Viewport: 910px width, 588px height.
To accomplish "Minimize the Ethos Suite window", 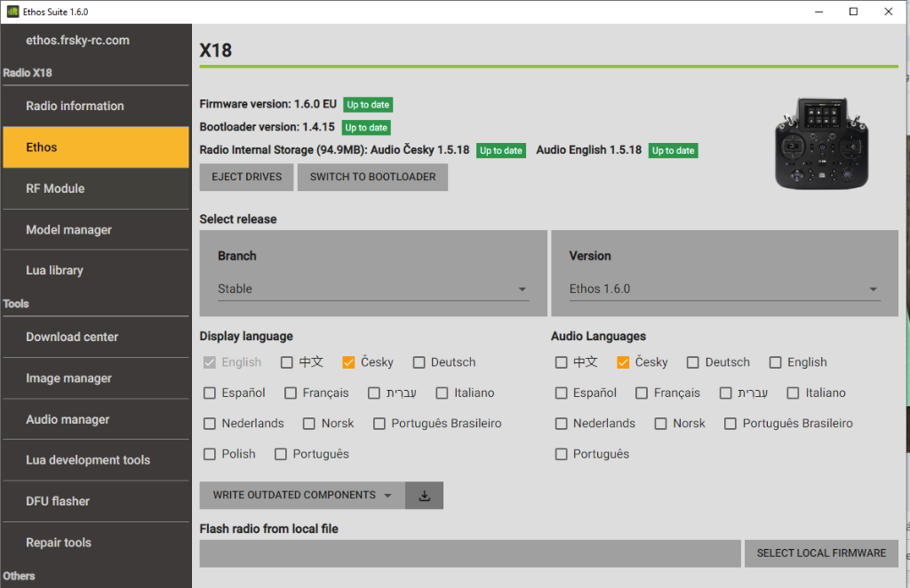I will pos(818,12).
